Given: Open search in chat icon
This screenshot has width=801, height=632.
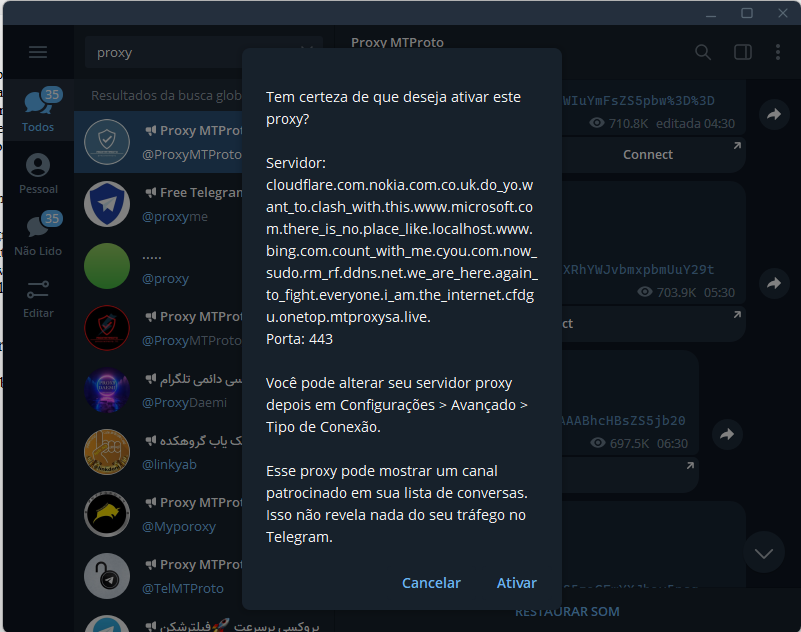Looking at the screenshot, I should [703, 52].
